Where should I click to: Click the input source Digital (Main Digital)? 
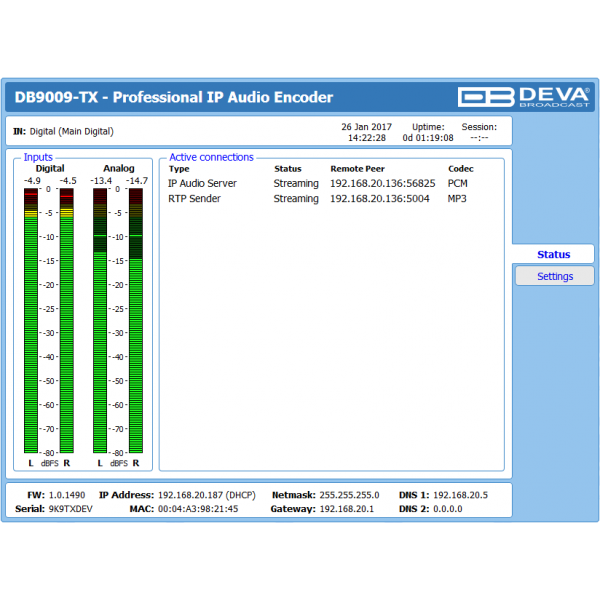(72, 132)
